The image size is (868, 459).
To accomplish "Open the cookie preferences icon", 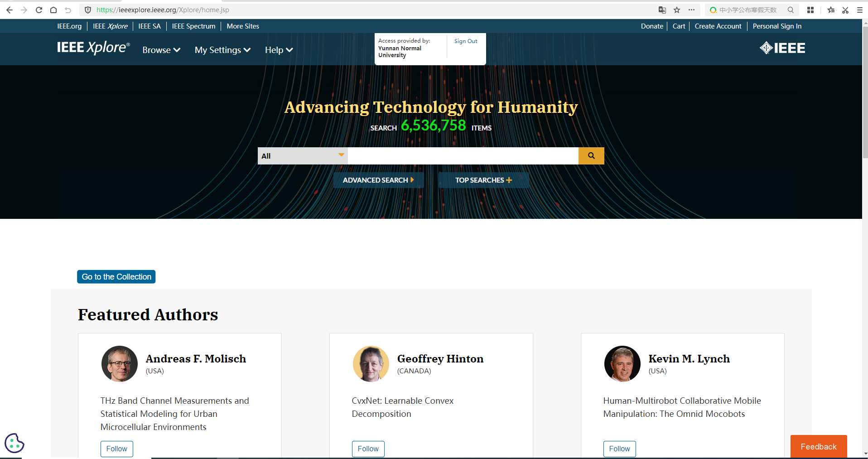I will pos(14,443).
